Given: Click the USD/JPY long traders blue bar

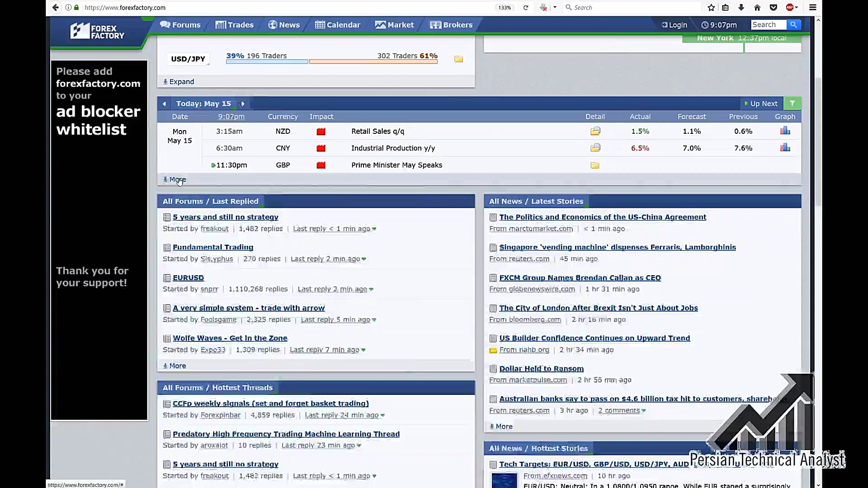Looking at the screenshot, I should [267, 61].
